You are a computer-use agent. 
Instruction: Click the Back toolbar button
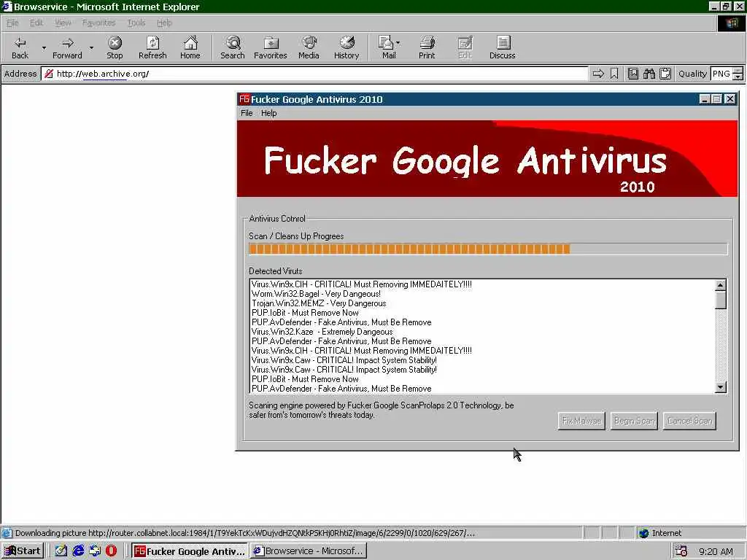20,47
